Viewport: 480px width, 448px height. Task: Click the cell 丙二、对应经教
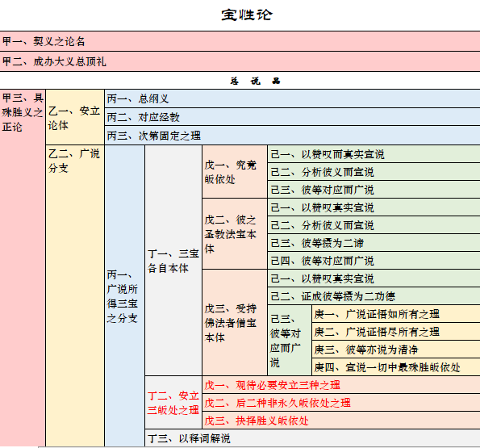pos(292,117)
